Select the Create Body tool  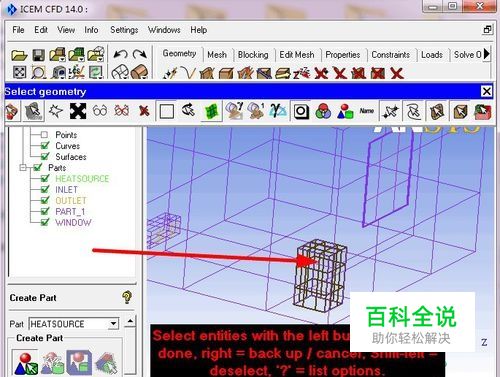coord(226,73)
